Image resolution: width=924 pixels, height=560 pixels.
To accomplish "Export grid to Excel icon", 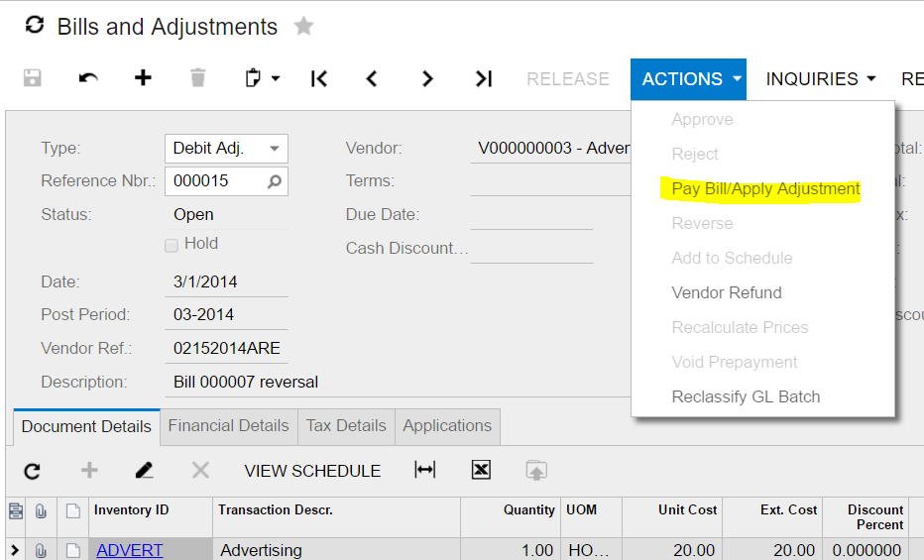I will coord(481,471).
